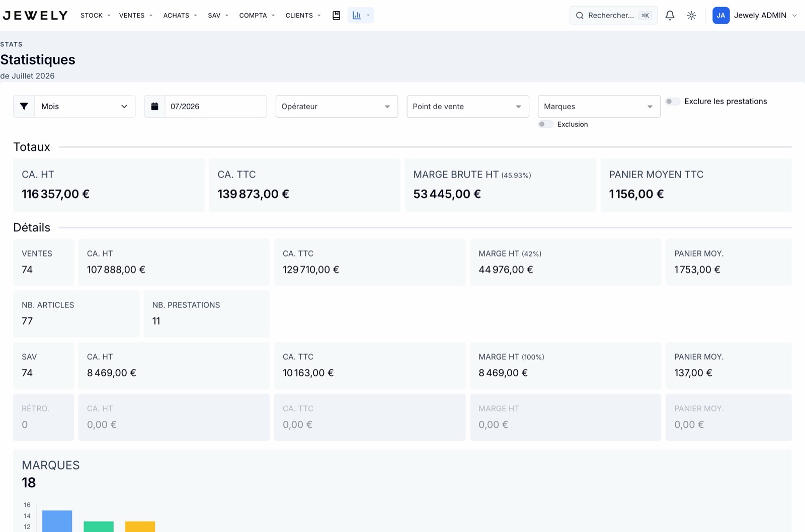
Task: Click the ⌘K shortcut badge
Action: pos(645,16)
